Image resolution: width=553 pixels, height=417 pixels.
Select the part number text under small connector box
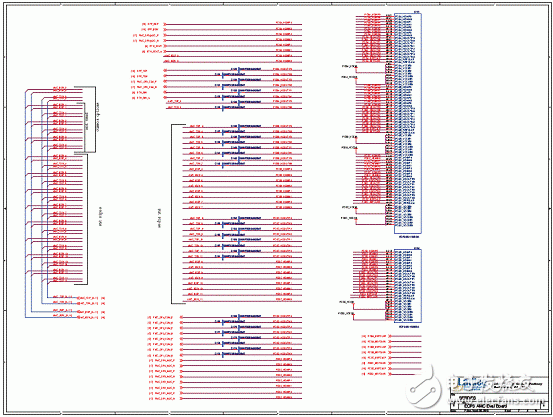pos(409,327)
